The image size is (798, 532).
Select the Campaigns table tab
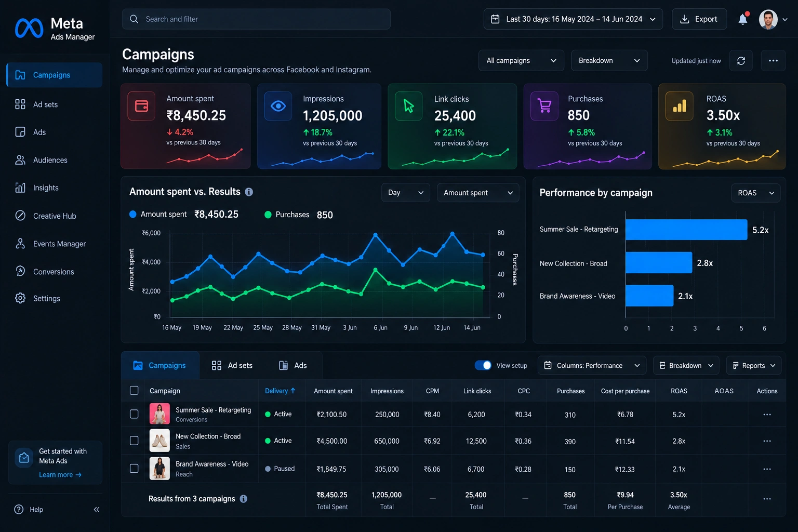[160, 365]
